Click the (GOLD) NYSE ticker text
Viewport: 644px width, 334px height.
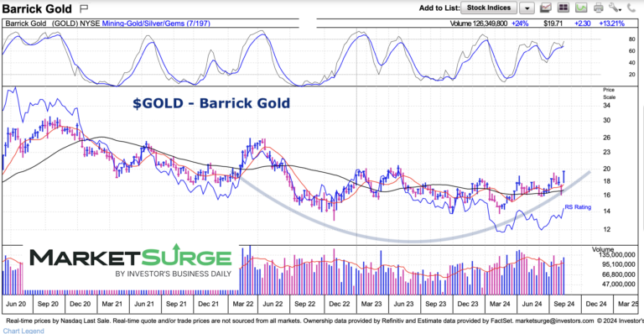(76, 23)
